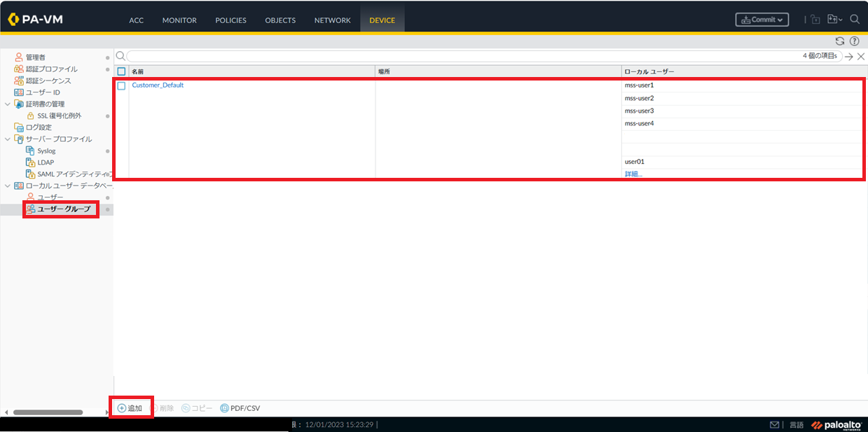The height and width of the screenshot is (432, 868).
Task: Click the 詳細... more link
Action: point(633,174)
